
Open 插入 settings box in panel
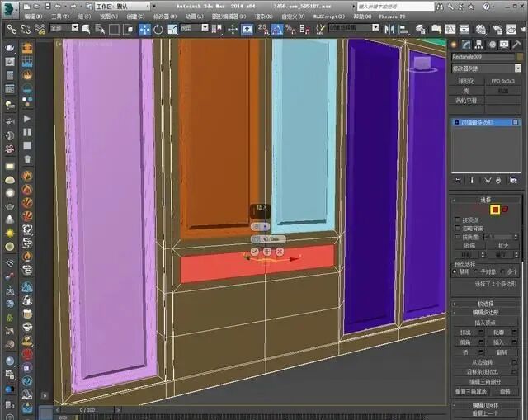(514, 342)
